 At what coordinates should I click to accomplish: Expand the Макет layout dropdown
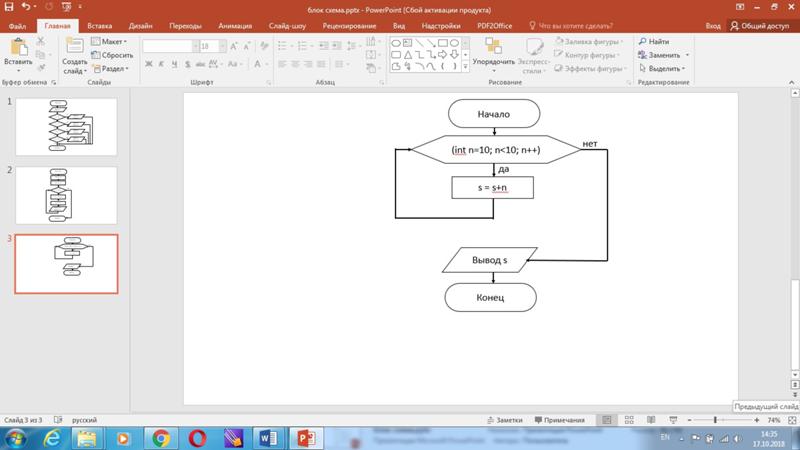113,42
